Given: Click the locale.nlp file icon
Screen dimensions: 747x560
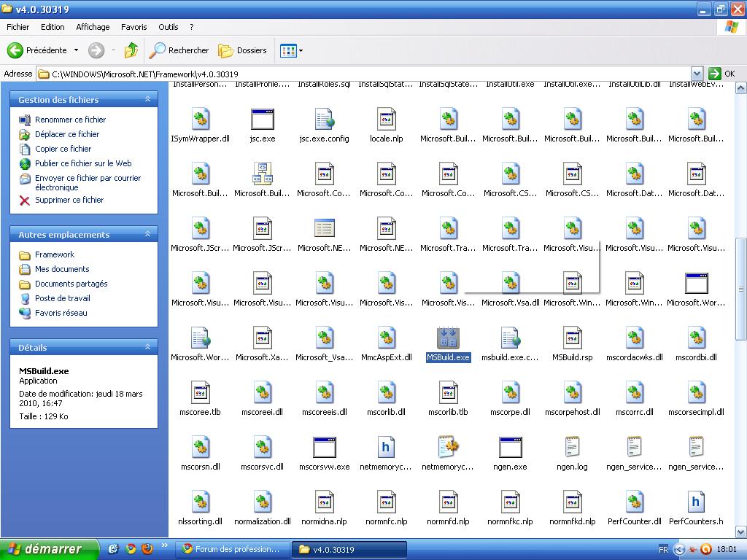Looking at the screenshot, I should tap(386, 119).
